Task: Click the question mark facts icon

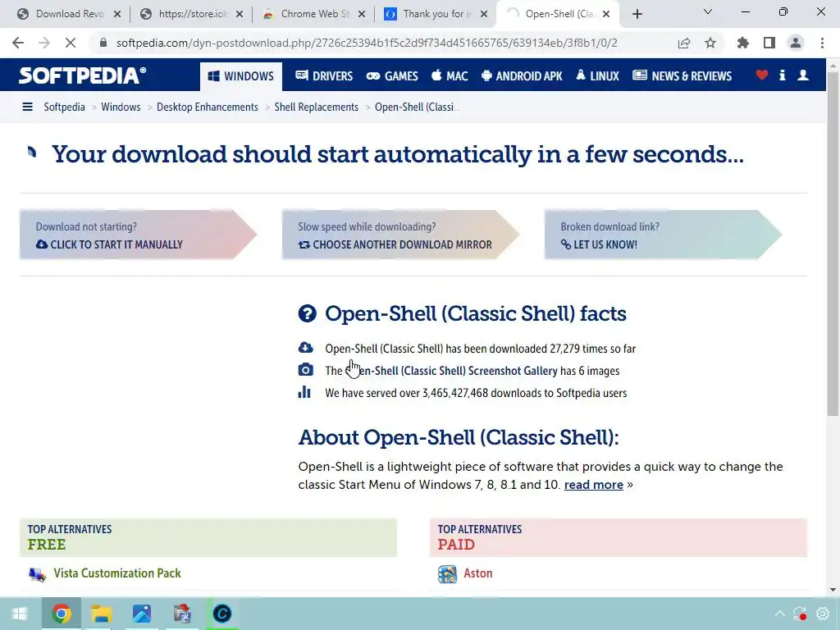Action: 307,313
